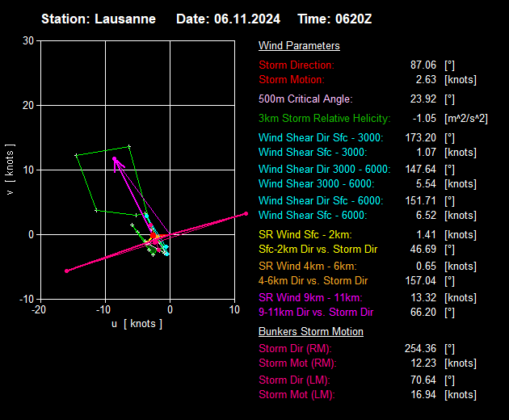This screenshot has width=509, height=420.
Task: Click the value 66.20
Action: click(423, 313)
